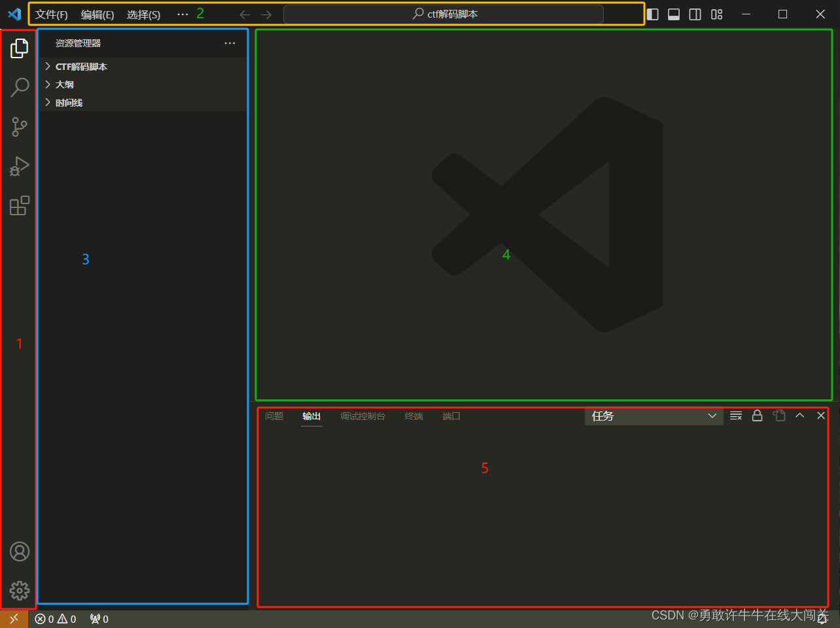The image size is (840, 628).
Task: Open Explorer's more actions ellipsis
Action: tap(230, 43)
